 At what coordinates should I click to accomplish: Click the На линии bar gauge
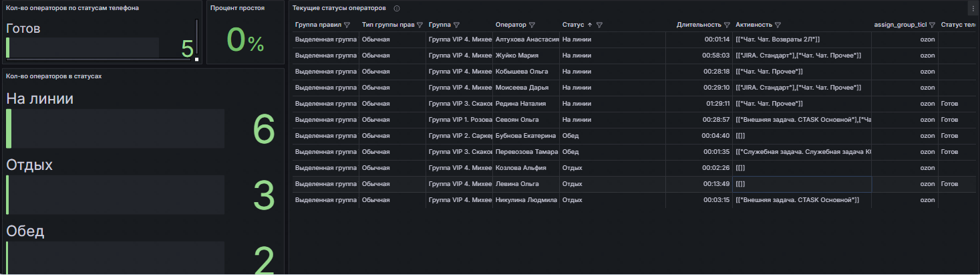115,128
